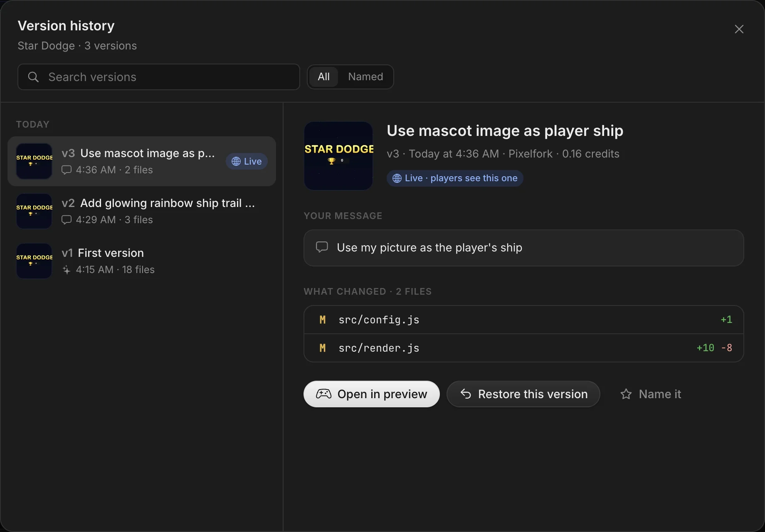Click the Live badge on the v3 row

[x=247, y=161]
